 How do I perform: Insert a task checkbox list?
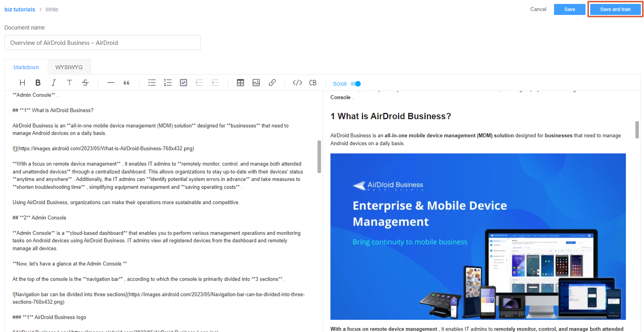click(x=183, y=83)
